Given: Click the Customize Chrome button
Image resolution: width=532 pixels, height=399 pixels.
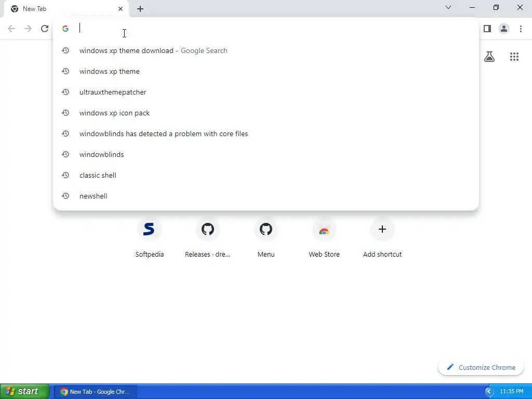Looking at the screenshot, I should 481,367.
